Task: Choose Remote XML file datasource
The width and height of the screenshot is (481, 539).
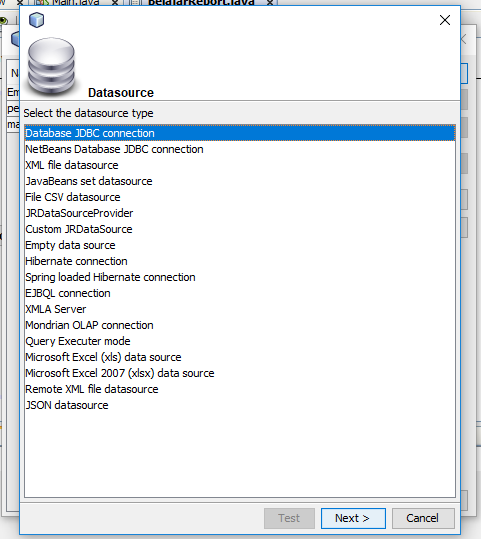Action: tap(240, 389)
